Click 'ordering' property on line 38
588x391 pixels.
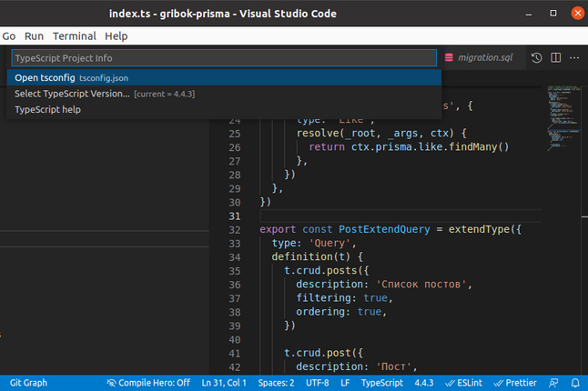point(320,312)
